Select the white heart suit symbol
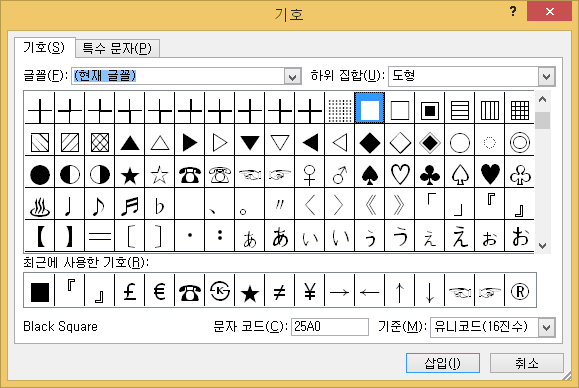579x388 pixels. tap(400, 174)
